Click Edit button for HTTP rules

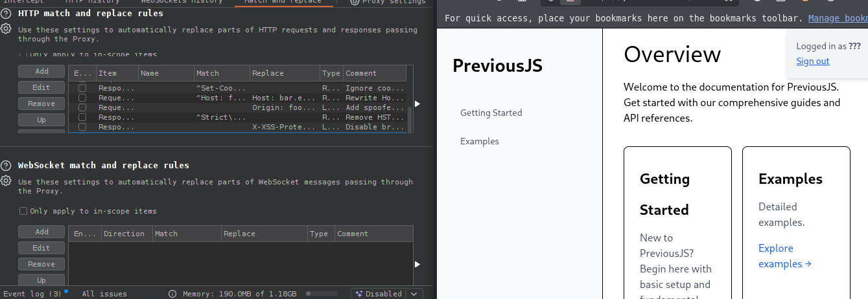[41, 87]
